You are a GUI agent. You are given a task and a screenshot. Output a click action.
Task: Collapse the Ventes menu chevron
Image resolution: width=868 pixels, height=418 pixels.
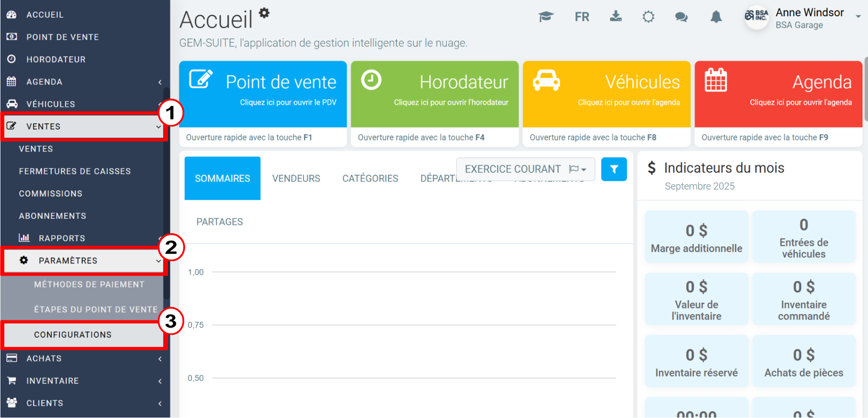tap(158, 127)
